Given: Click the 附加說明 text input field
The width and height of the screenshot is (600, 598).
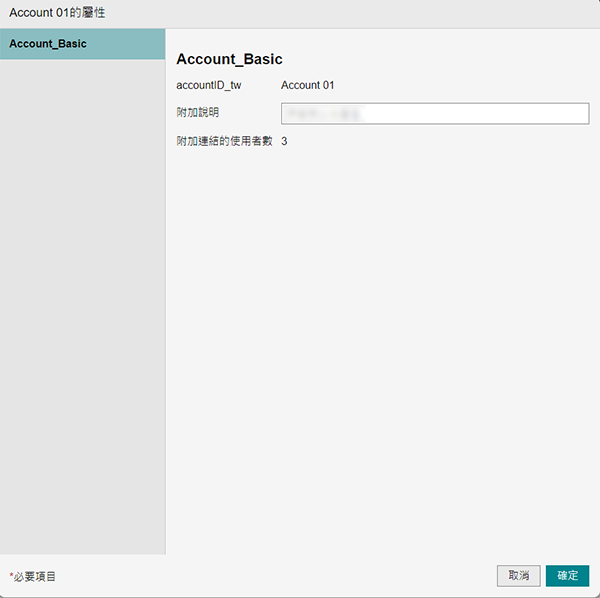Looking at the screenshot, I should click(435, 113).
